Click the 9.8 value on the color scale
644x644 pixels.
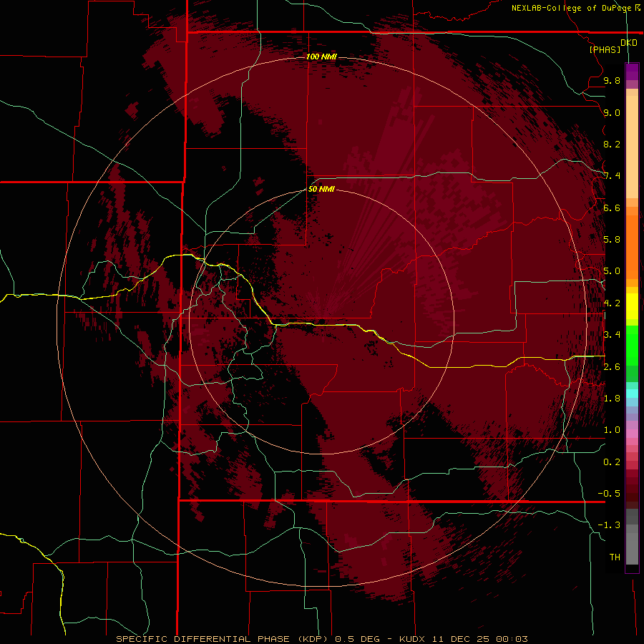pos(612,80)
